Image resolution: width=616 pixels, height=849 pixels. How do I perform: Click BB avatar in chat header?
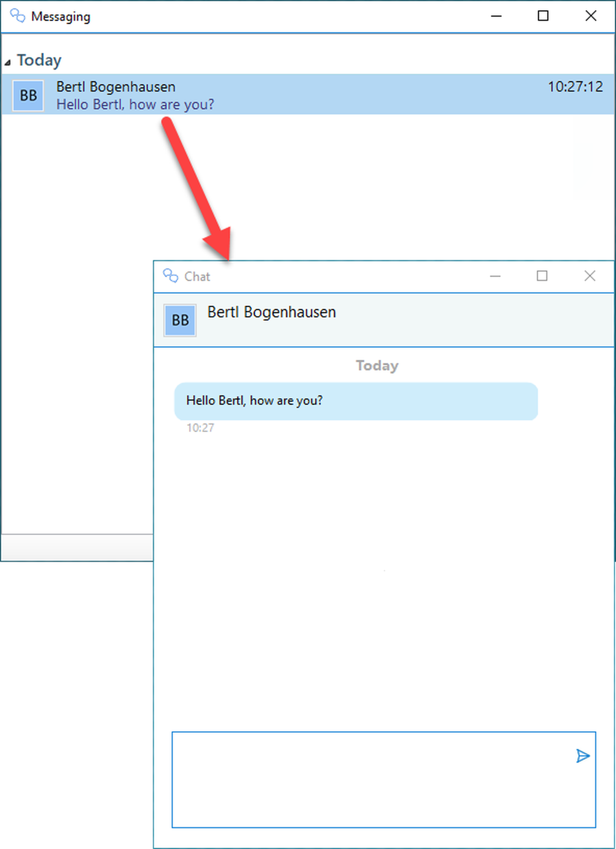coord(180,320)
